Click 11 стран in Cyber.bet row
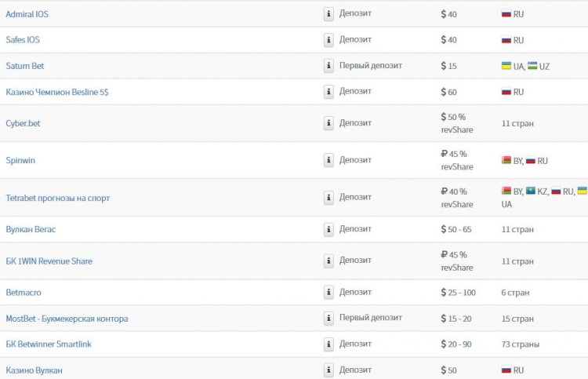 [x=517, y=124]
